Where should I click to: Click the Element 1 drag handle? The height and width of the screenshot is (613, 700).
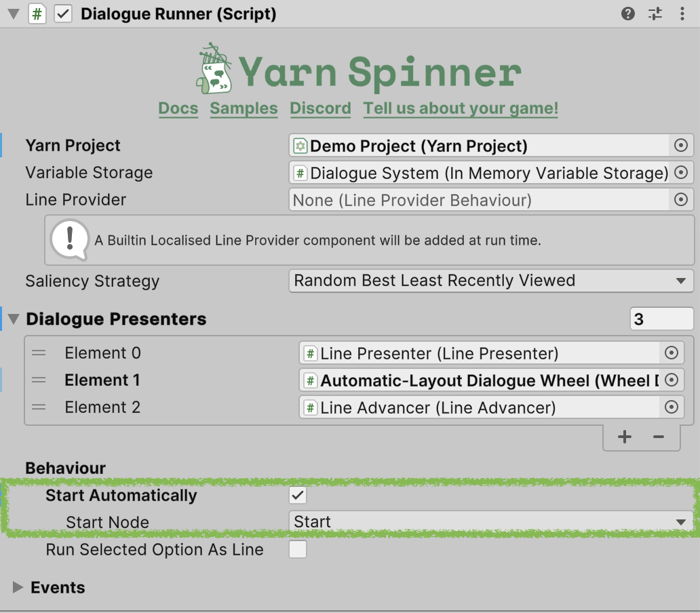click(x=39, y=380)
